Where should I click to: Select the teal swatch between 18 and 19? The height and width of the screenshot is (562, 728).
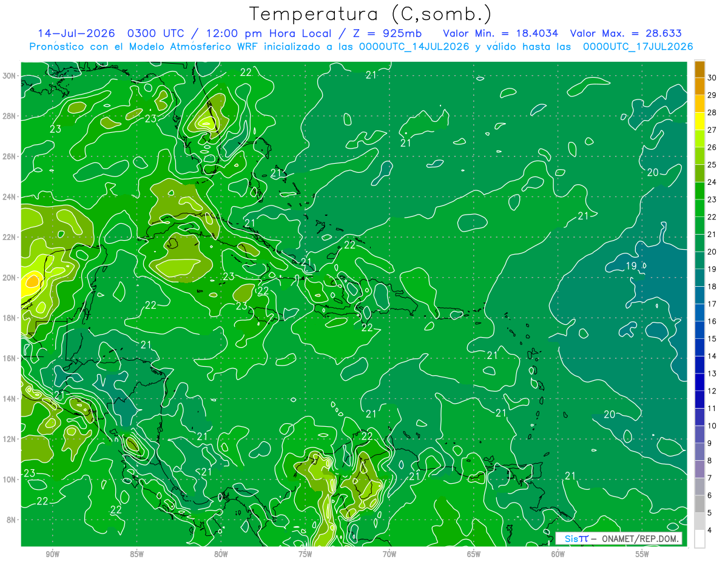(699, 278)
